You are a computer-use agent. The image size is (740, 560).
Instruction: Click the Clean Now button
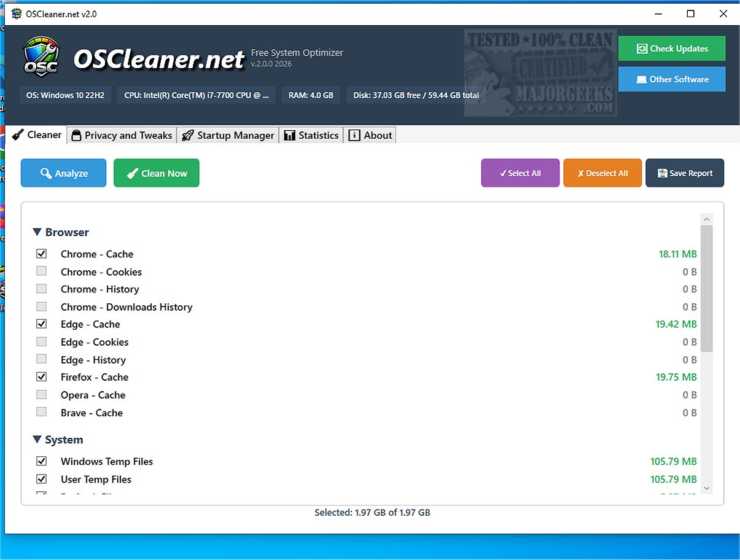click(157, 173)
